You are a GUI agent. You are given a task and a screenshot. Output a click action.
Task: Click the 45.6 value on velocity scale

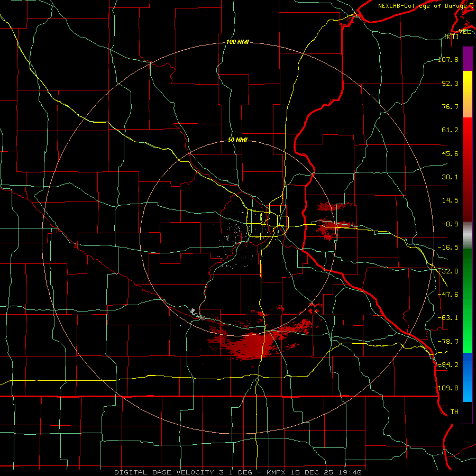point(450,153)
